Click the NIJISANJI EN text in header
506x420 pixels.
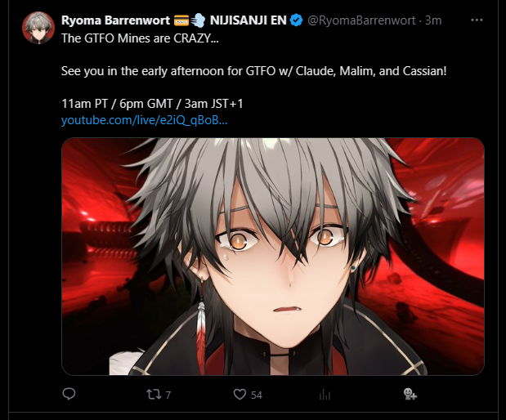coord(248,20)
